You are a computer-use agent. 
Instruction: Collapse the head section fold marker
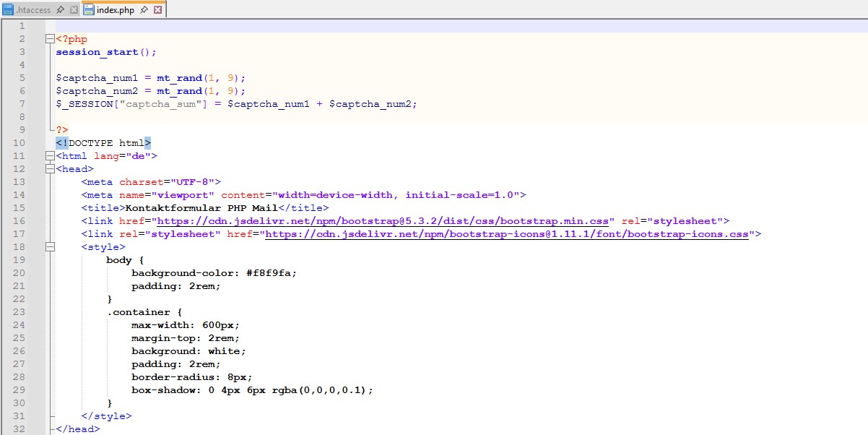click(49, 169)
